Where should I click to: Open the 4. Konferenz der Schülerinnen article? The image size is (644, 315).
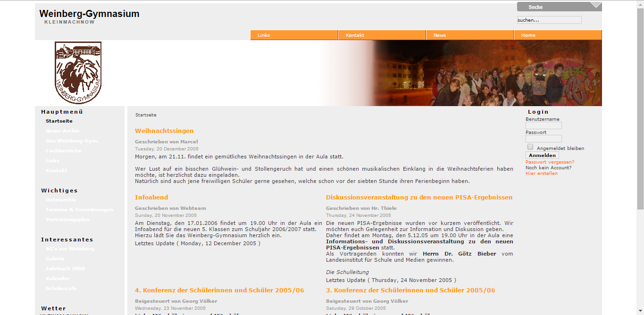tap(219, 290)
